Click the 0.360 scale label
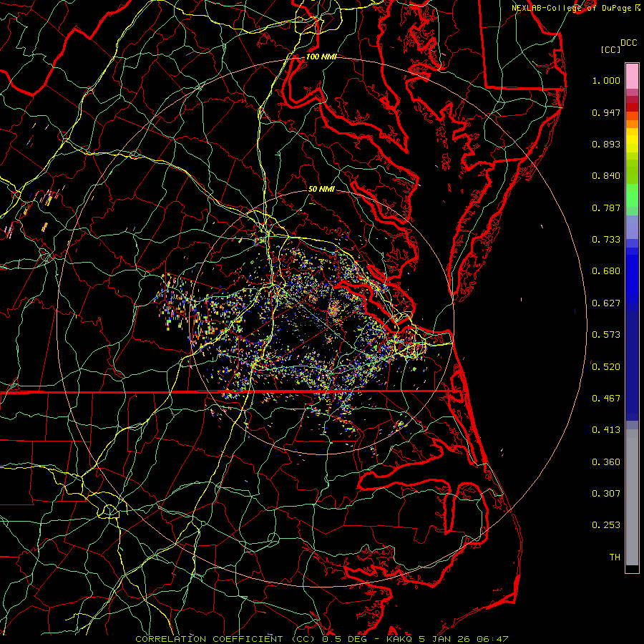Image resolution: width=644 pixels, height=644 pixels. coord(606,462)
